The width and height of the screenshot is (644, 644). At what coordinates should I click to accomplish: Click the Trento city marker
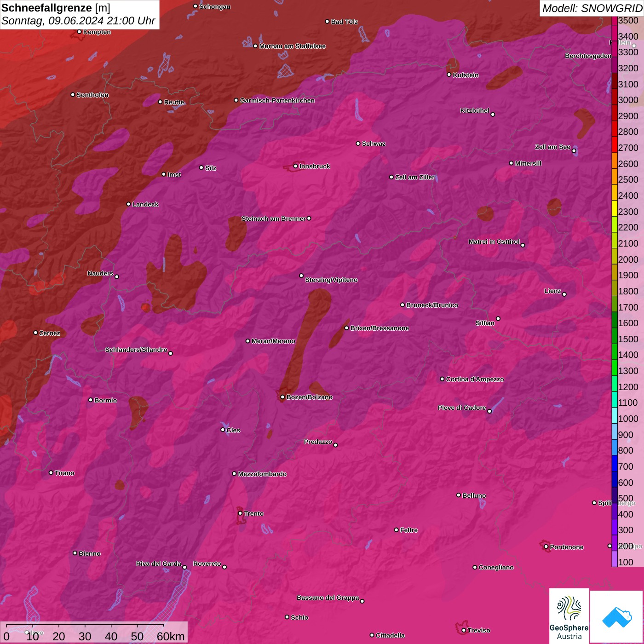coord(240,513)
